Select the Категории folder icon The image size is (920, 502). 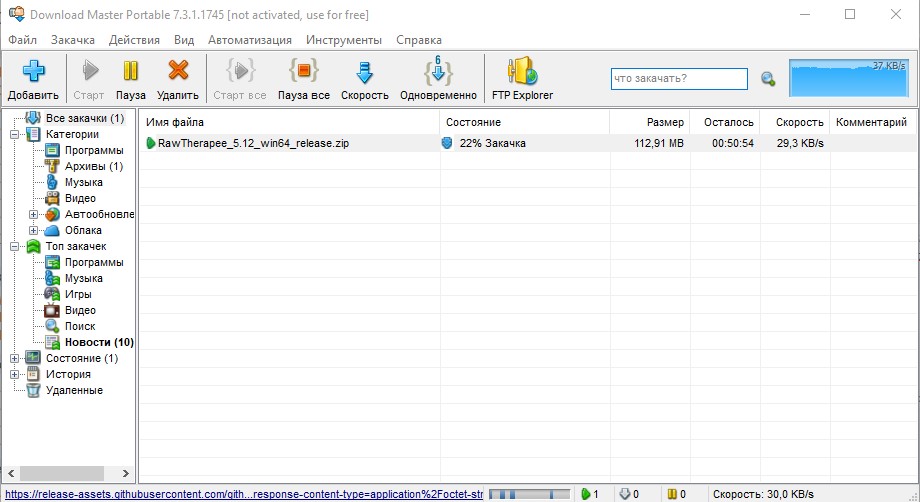[x=33, y=134]
